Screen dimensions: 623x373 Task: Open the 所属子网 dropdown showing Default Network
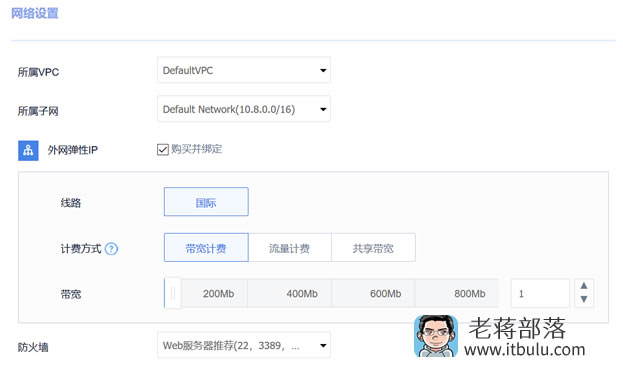point(244,109)
